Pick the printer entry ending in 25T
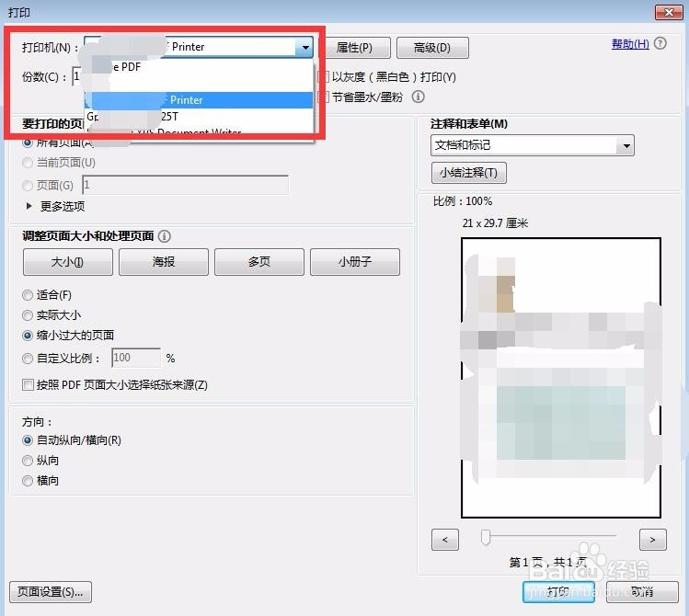Viewport: 689px width, 616px height. (200, 117)
